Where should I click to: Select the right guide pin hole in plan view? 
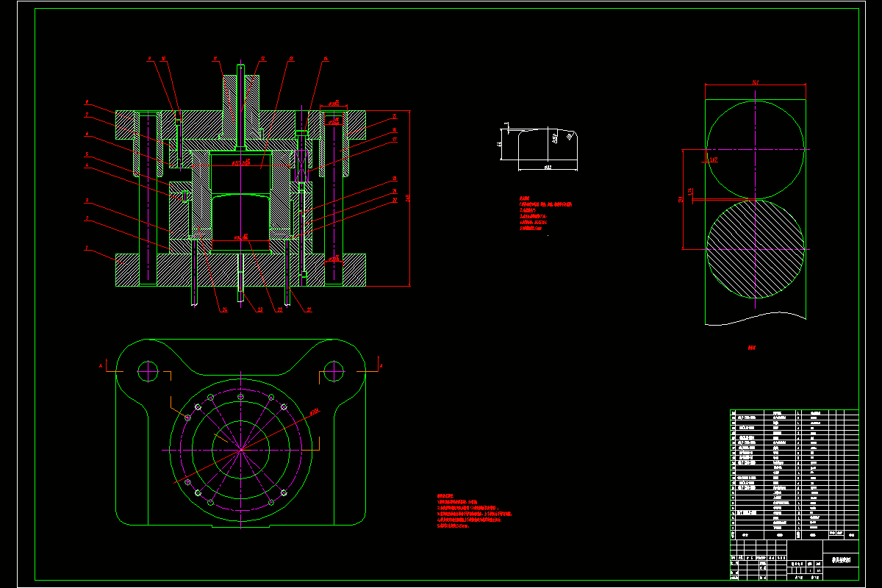pos(334,370)
